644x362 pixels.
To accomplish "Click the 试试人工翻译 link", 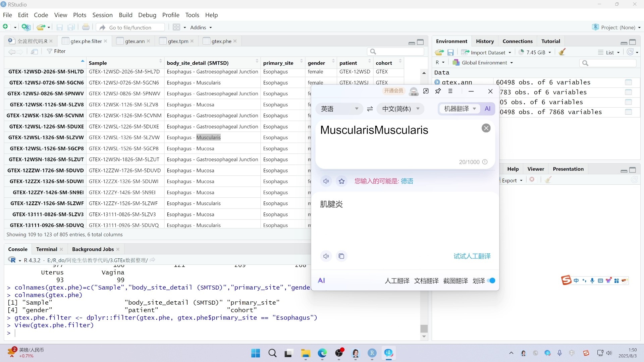I will [x=472, y=256].
